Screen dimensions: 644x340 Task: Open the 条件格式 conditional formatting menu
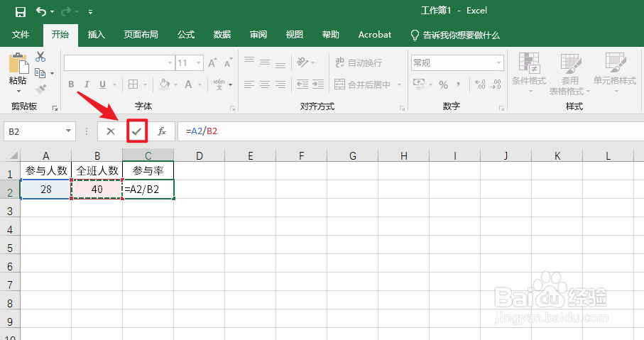(x=528, y=72)
